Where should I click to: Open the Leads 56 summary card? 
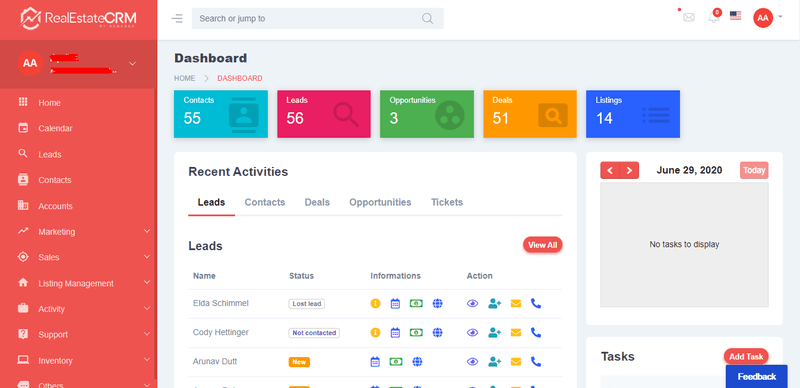(323, 114)
